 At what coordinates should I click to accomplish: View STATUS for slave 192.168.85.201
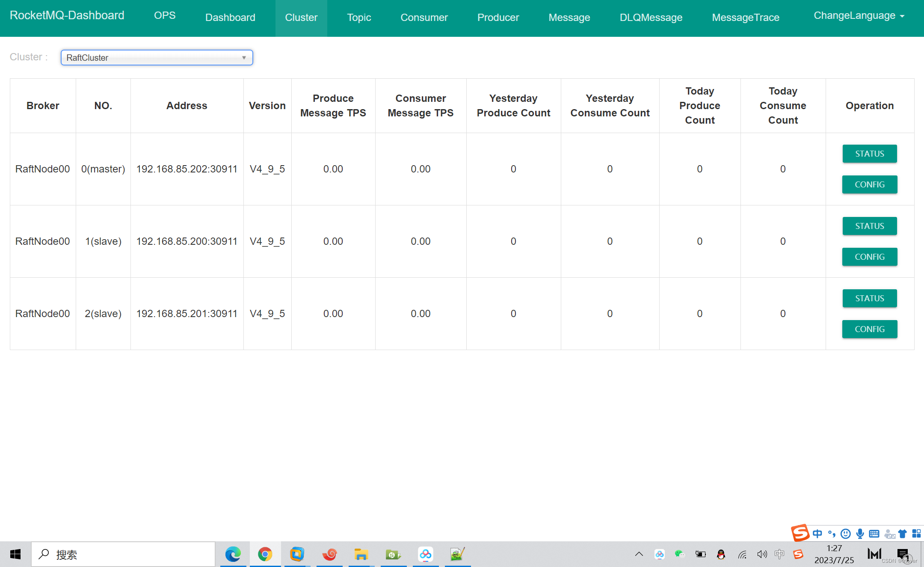point(870,298)
